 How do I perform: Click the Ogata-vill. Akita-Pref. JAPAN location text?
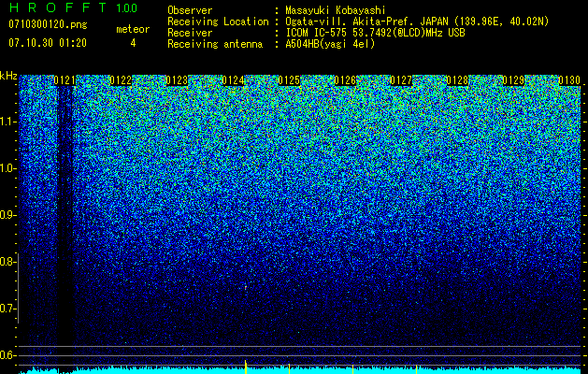pos(417,22)
